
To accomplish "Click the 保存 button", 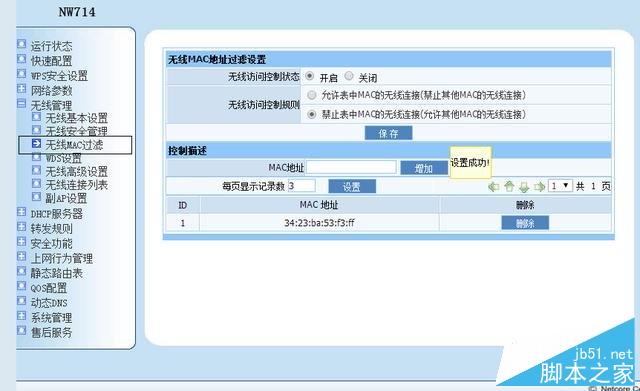I will click(x=388, y=133).
